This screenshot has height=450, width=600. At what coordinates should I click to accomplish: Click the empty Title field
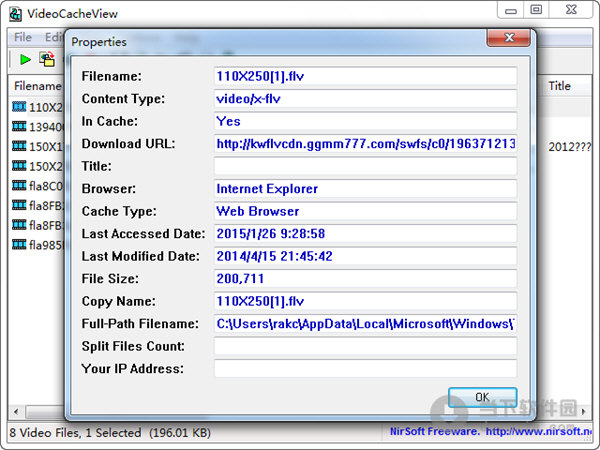[365, 166]
